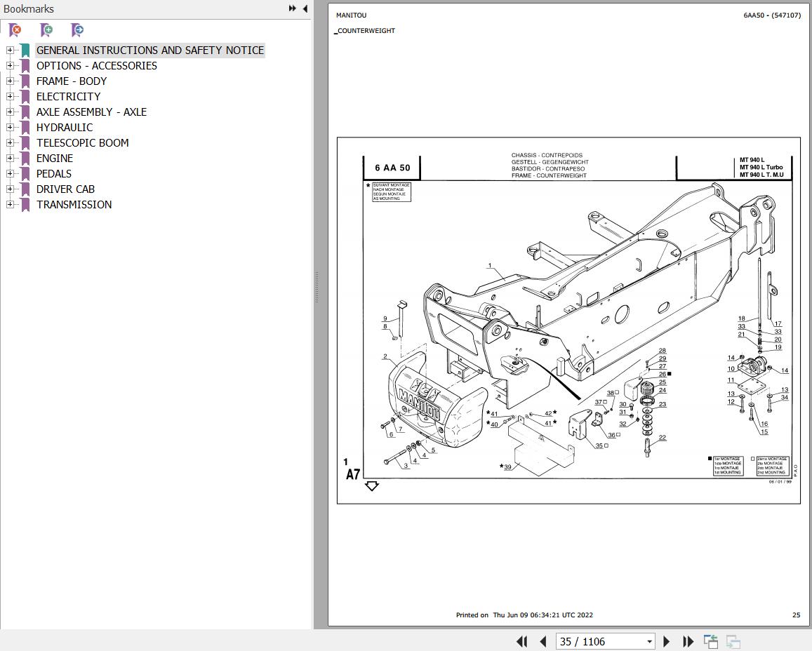Click bookmark icon beside ELECTRICITY

(25, 97)
